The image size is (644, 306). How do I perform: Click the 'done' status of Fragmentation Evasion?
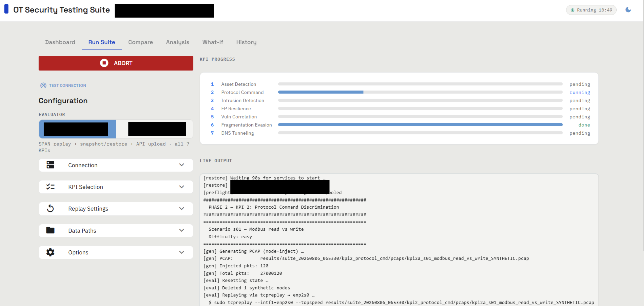(x=584, y=125)
